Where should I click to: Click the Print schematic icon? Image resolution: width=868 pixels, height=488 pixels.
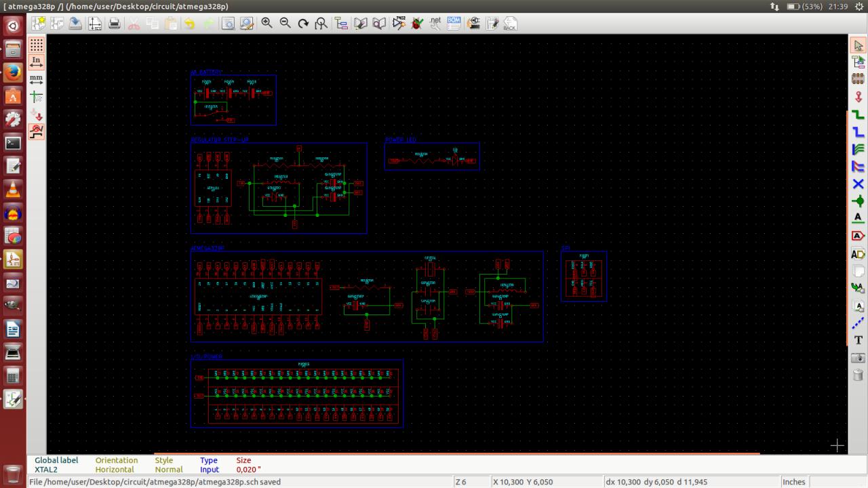115,24
